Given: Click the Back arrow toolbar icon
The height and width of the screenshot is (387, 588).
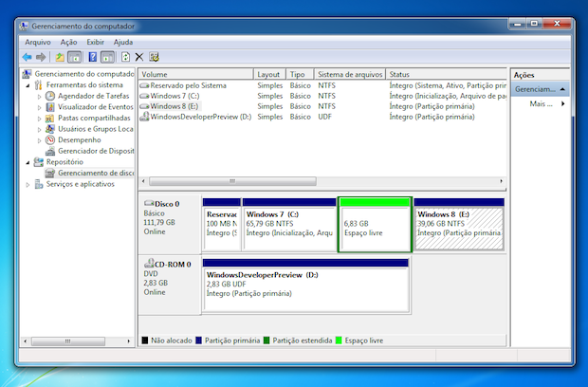Looking at the screenshot, I should [x=28, y=57].
